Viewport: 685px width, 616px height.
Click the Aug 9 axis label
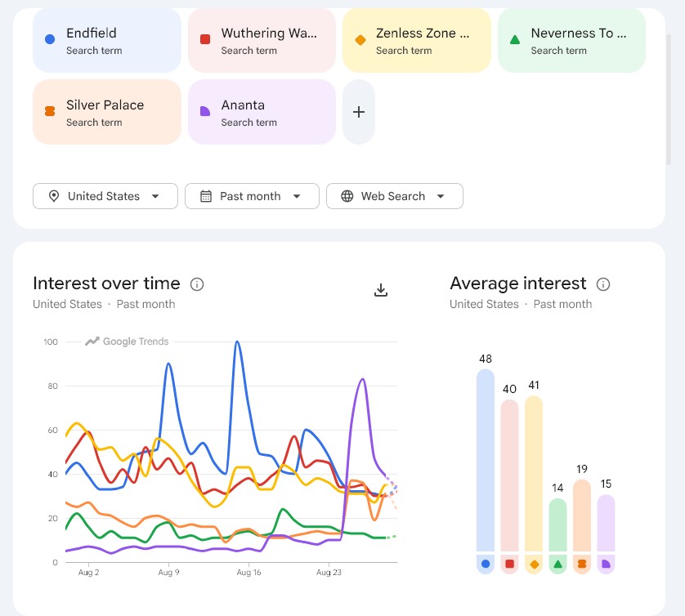168,573
